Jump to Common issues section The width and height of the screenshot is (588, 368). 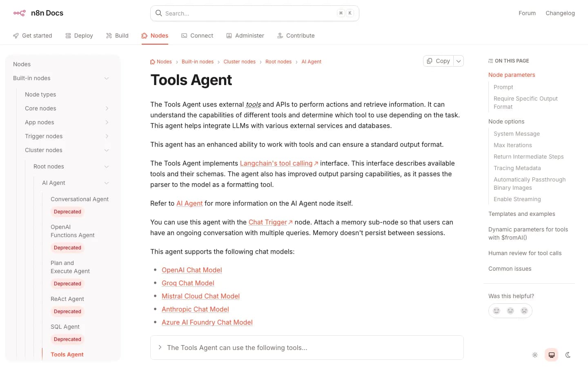click(x=510, y=269)
